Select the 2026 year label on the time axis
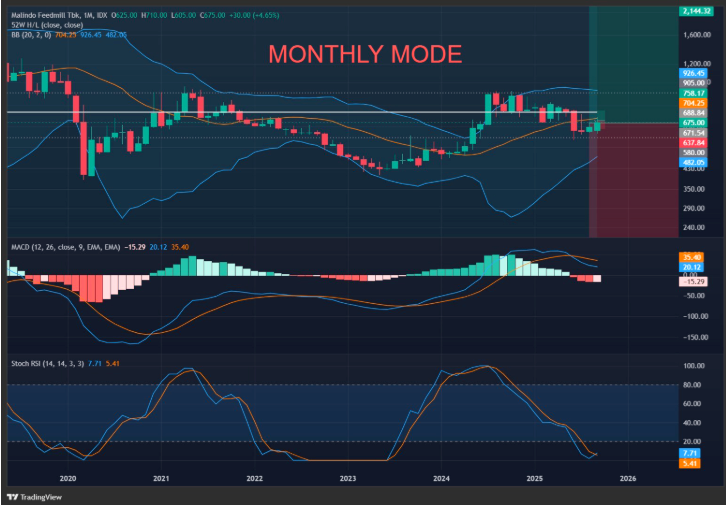 coord(627,479)
